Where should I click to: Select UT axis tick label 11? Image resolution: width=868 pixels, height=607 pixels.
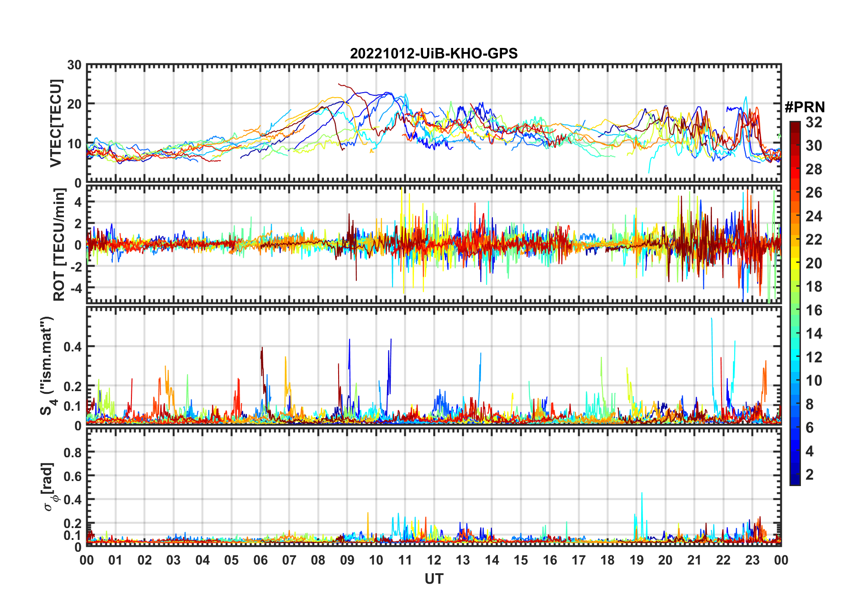tap(405, 560)
